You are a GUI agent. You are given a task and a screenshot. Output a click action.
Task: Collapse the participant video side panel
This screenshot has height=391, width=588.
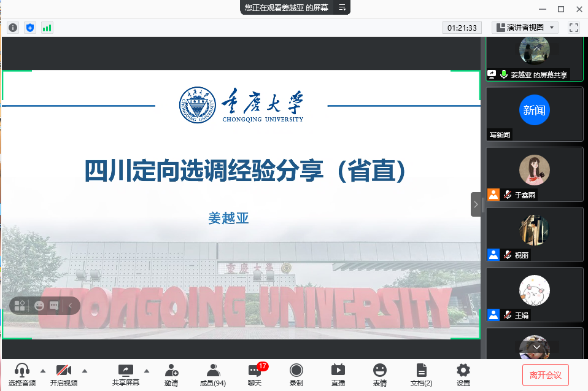pyautogui.click(x=476, y=204)
